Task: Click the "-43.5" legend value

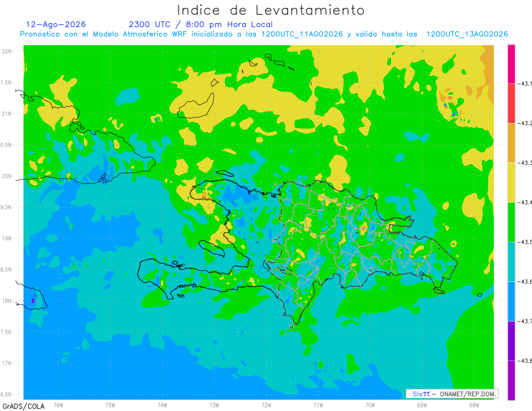Action: tap(524, 242)
